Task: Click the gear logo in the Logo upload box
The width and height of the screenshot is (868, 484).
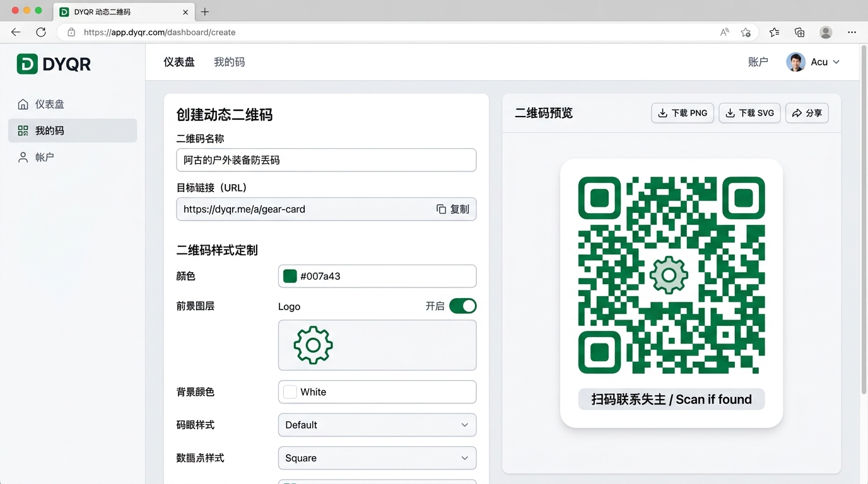Action: (x=314, y=345)
